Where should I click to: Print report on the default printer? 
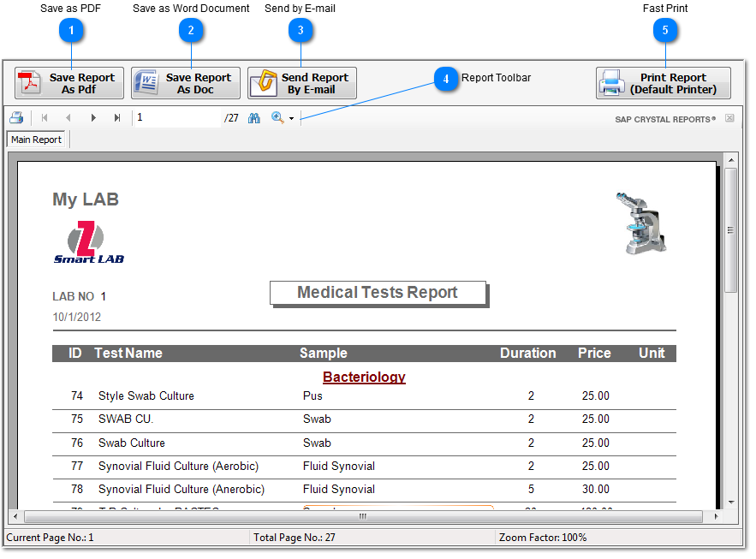pos(663,83)
